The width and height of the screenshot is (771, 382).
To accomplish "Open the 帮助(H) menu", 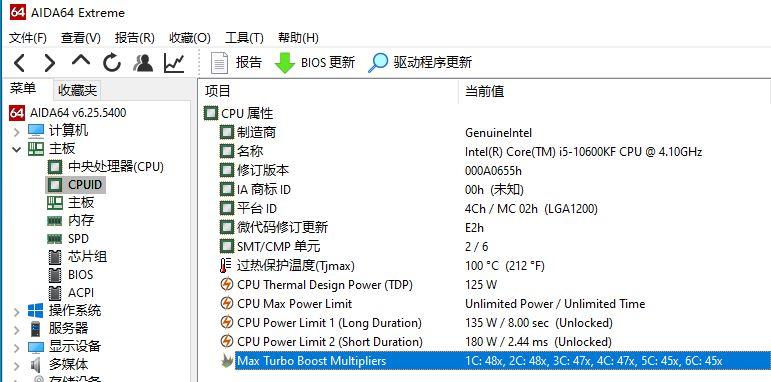I will tap(298, 38).
